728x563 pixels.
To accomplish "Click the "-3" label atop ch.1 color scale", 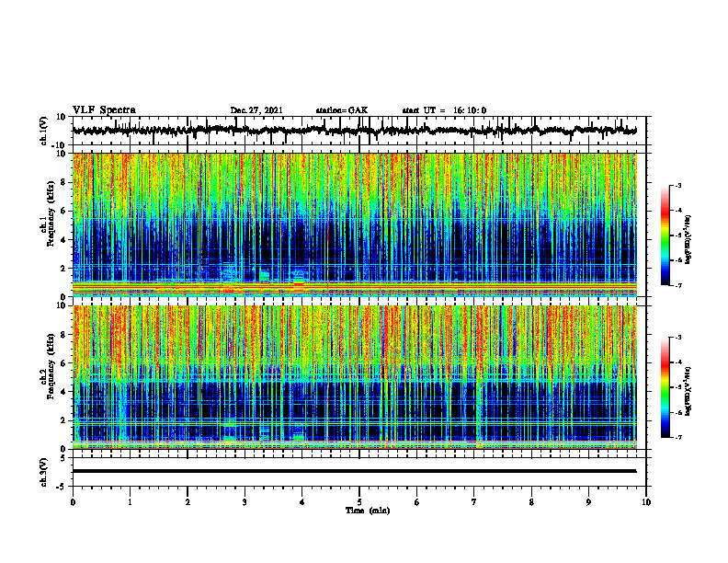I will (x=678, y=185).
